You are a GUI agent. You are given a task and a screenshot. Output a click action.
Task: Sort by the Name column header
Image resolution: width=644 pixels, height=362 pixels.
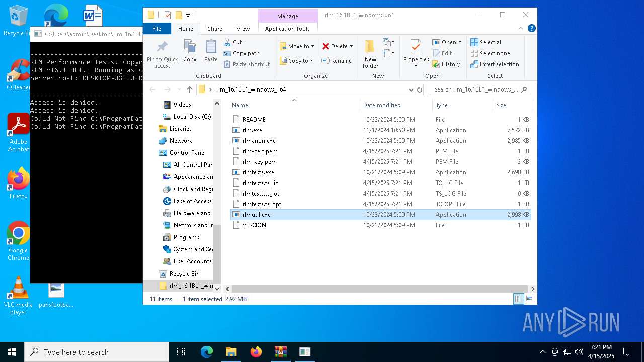294,105
